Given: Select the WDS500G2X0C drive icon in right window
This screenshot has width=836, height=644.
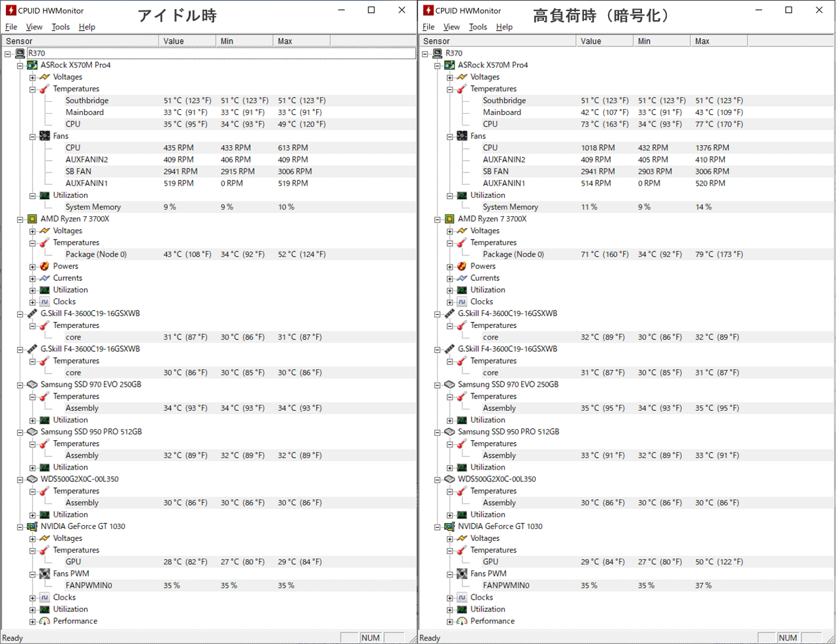Looking at the screenshot, I should click(x=449, y=479).
